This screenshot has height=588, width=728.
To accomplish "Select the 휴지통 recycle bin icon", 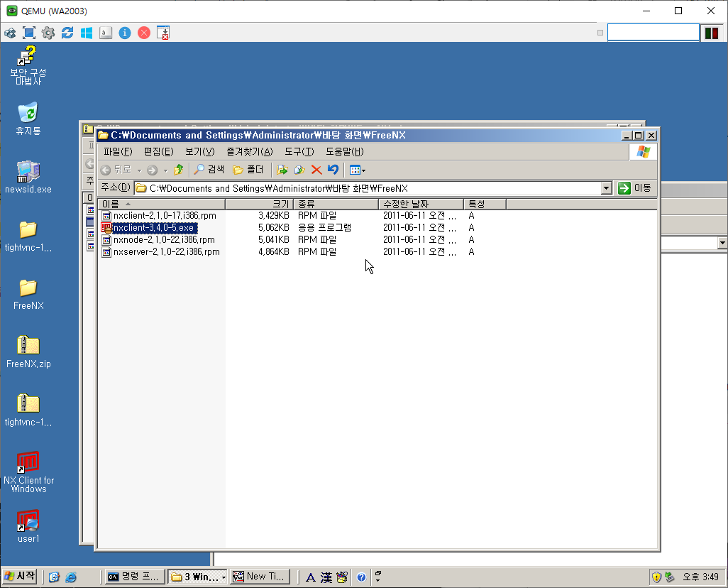I will 28,119.
